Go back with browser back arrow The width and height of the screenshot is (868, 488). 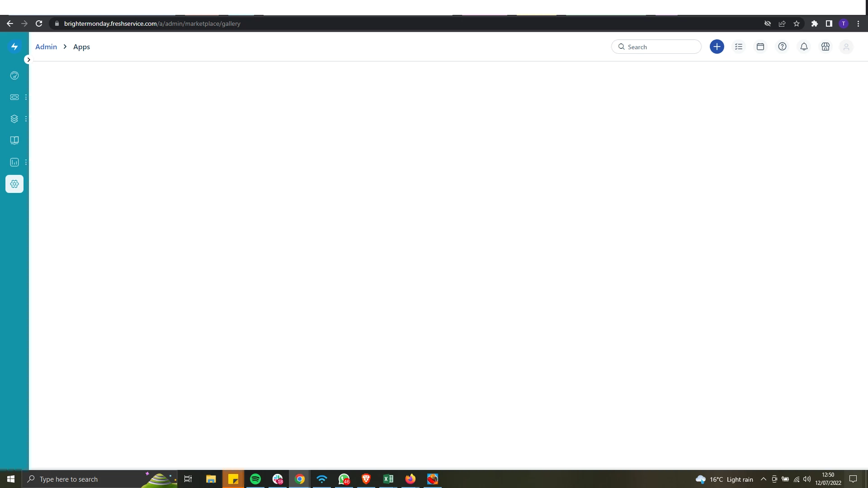click(x=10, y=23)
